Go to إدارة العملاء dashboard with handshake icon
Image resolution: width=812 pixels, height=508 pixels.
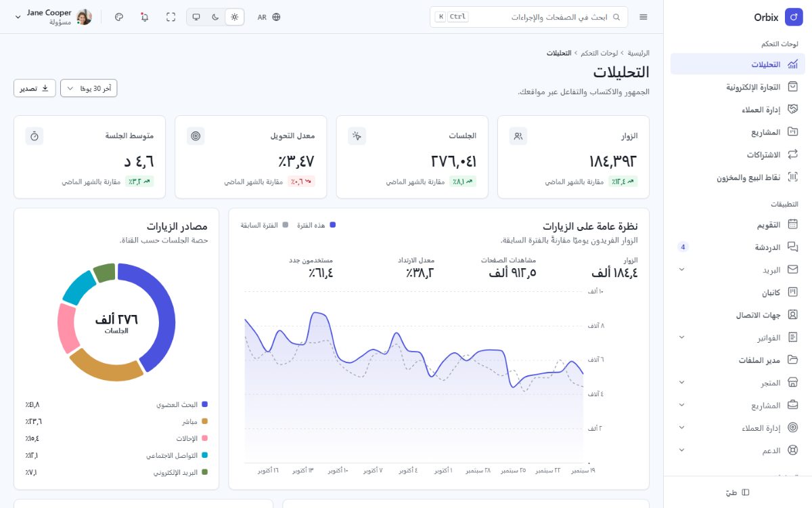pos(738,109)
